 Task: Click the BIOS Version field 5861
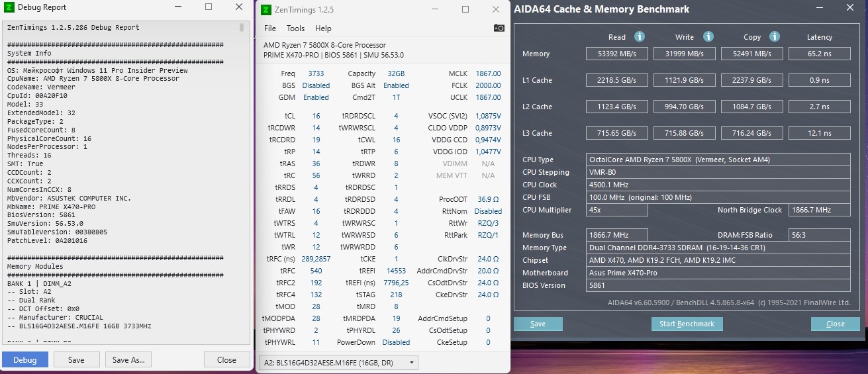click(x=718, y=285)
